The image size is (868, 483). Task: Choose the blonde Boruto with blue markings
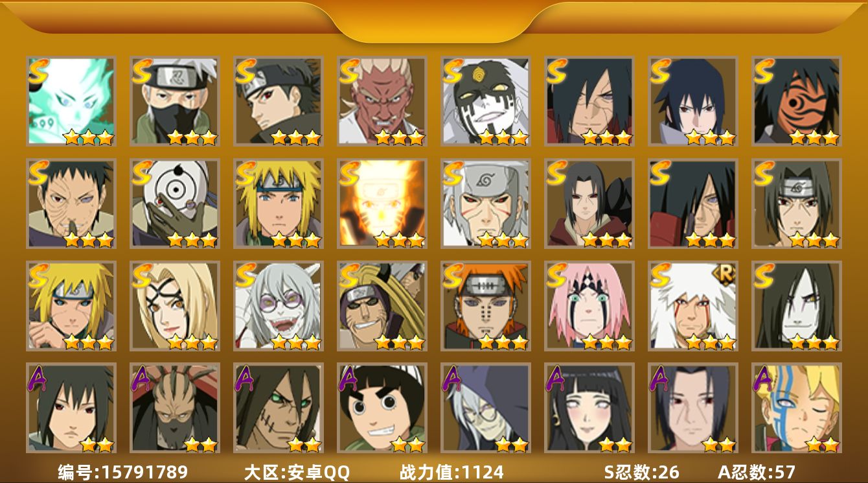[x=797, y=408]
